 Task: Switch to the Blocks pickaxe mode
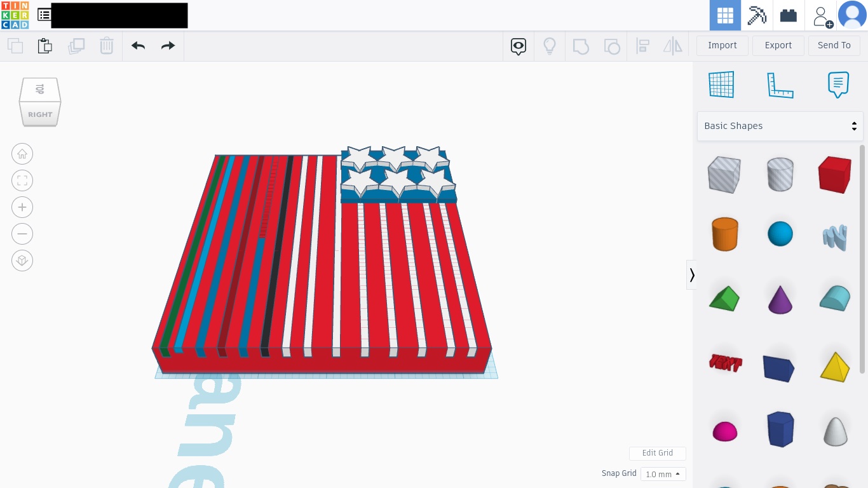[757, 15]
